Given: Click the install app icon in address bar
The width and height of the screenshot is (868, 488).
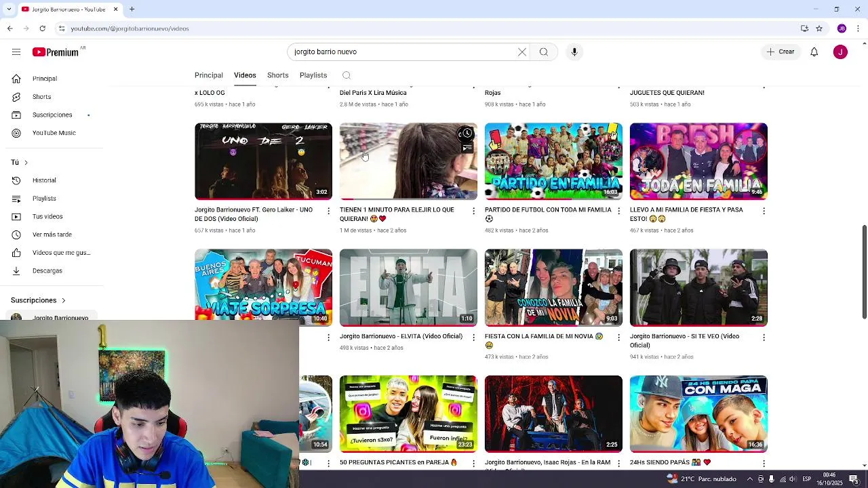Looking at the screenshot, I should pyautogui.click(x=804, y=28).
